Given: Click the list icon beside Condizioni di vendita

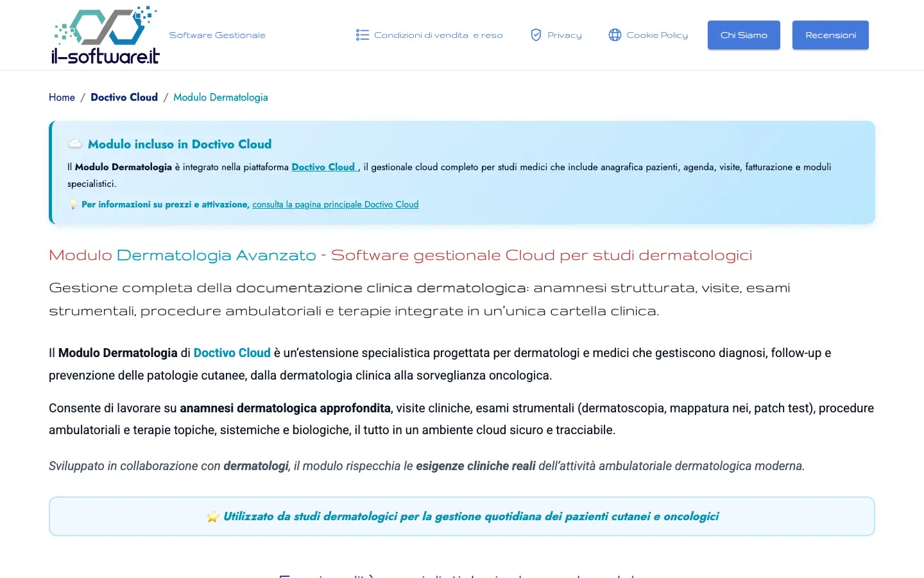Looking at the screenshot, I should coord(363,35).
